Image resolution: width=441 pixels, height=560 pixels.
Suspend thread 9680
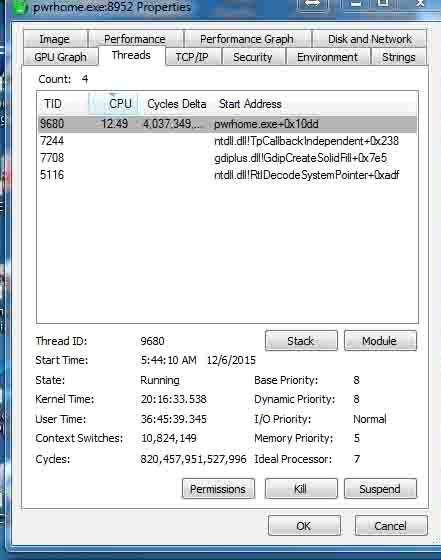[380, 489]
